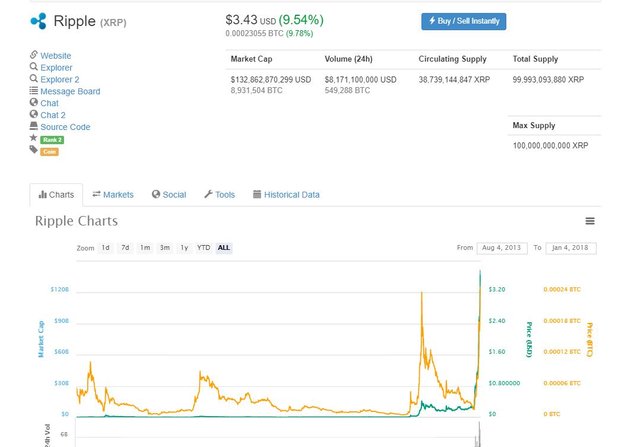Open the chart hamburger context menu

coord(590,221)
